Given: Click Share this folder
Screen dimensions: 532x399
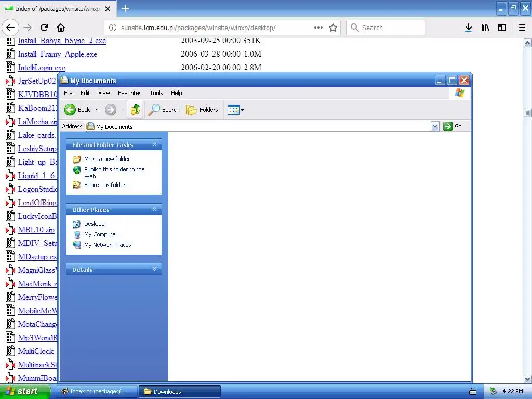Looking at the screenshot, I should click(105, 185).
